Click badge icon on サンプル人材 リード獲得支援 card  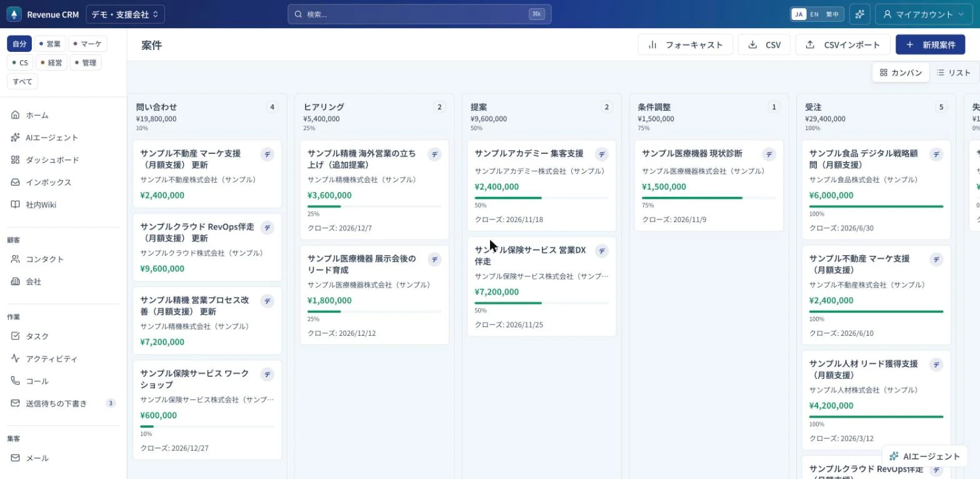pos(936,364)
